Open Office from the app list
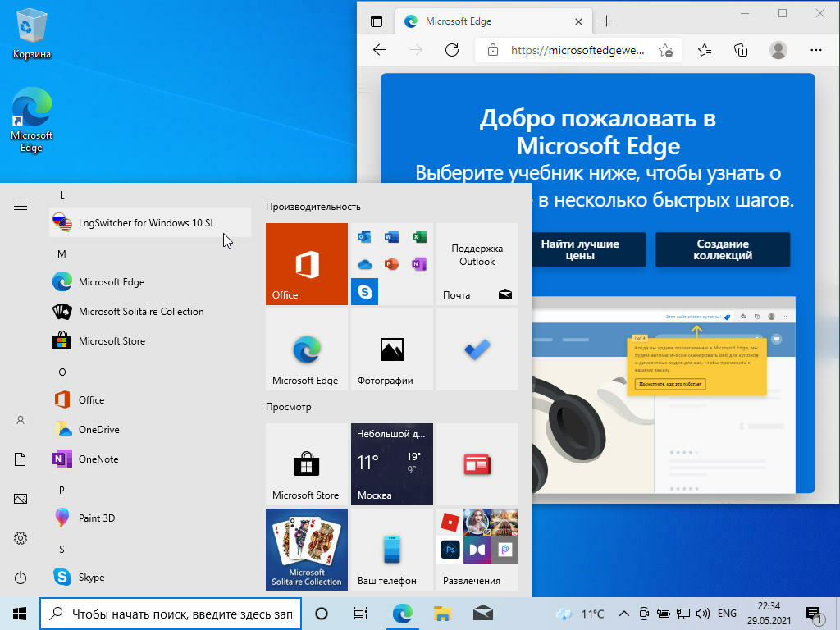 click(150, 399)
